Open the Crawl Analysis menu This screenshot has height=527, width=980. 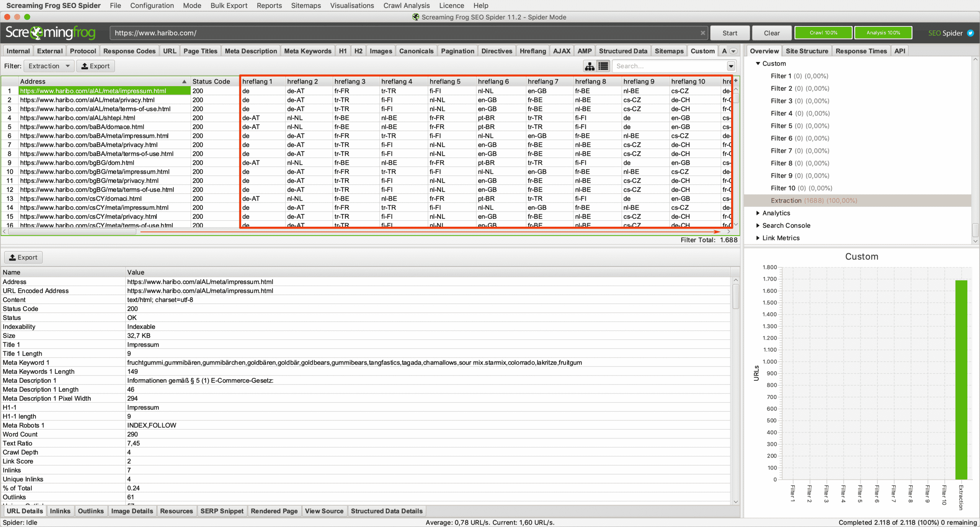pyautogui.click(x=407, y=5)
